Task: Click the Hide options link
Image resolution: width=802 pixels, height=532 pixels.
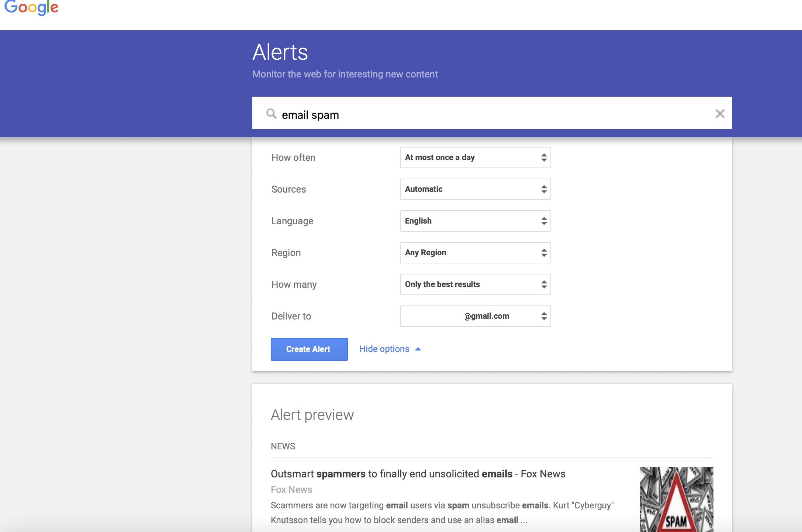Action: click(x=384, y=349)
